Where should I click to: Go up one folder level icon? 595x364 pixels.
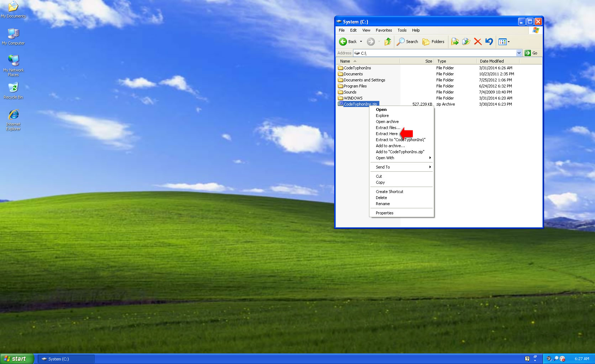pyautogui.click(x=388, y=42)
